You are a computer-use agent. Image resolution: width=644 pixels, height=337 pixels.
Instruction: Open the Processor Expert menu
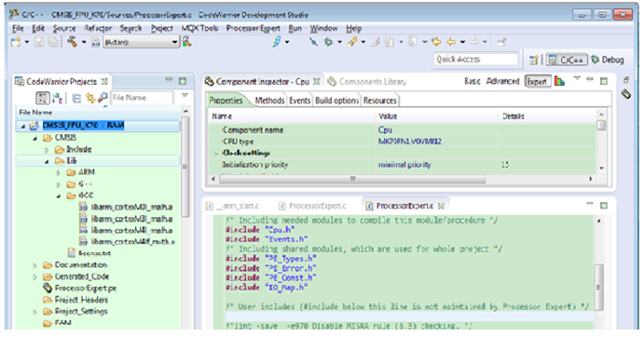point(253,28)
